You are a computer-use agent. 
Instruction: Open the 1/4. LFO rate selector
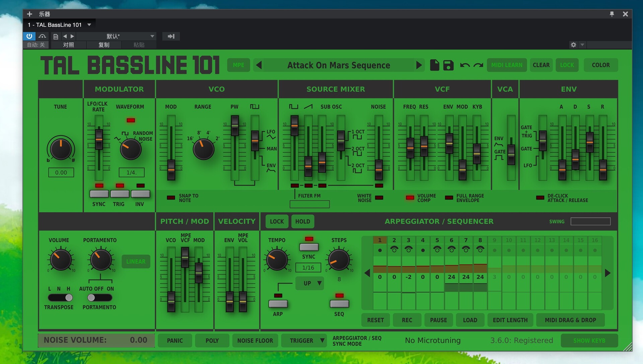click(x=131, y=173)
